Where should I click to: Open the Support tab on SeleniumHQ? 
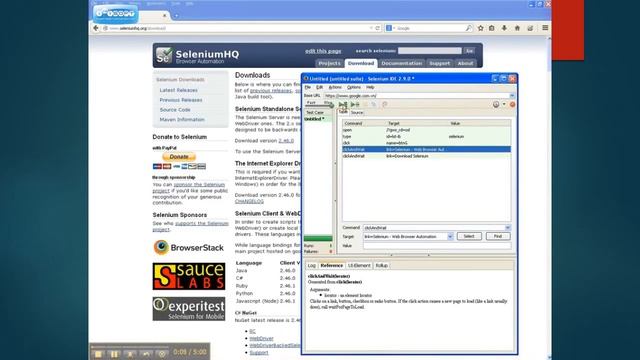[440, 63]
